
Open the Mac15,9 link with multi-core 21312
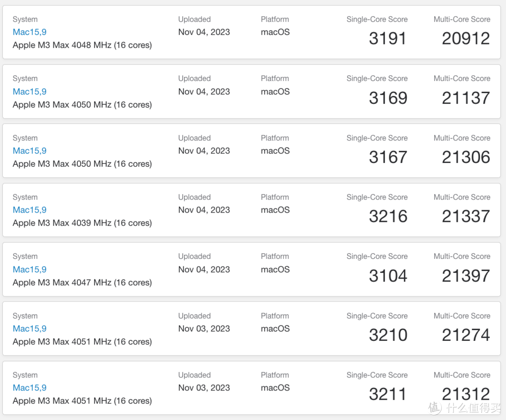pyautogui.click(x=30, y=388)
